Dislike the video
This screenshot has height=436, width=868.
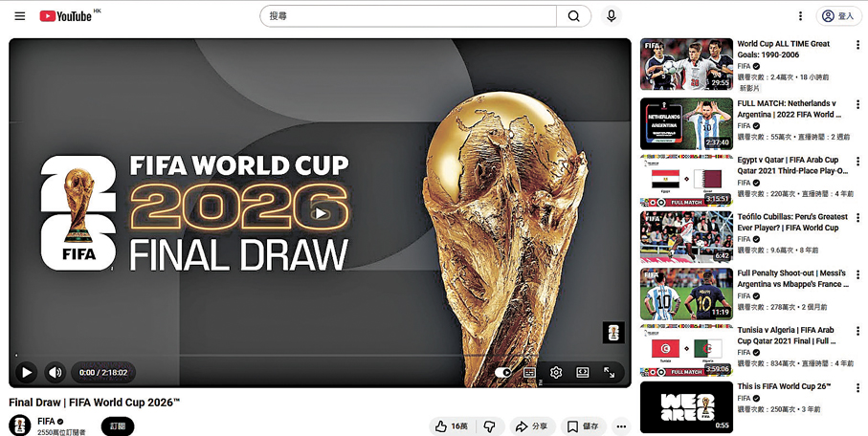[490, 426]
